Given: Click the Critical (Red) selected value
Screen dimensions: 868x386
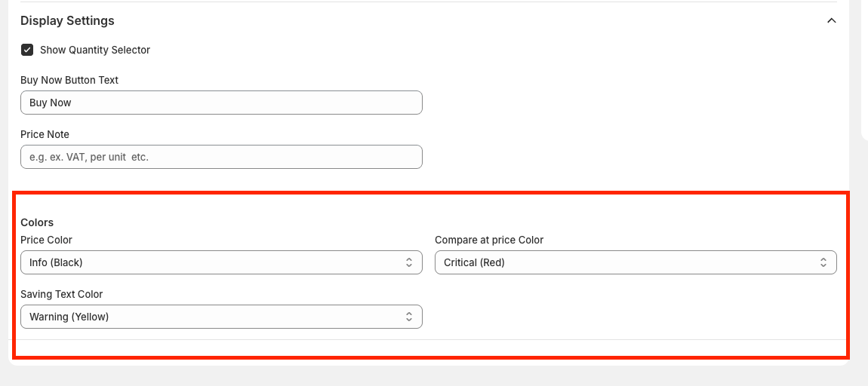Looking at the screenshot, I should tap(474, 262).
